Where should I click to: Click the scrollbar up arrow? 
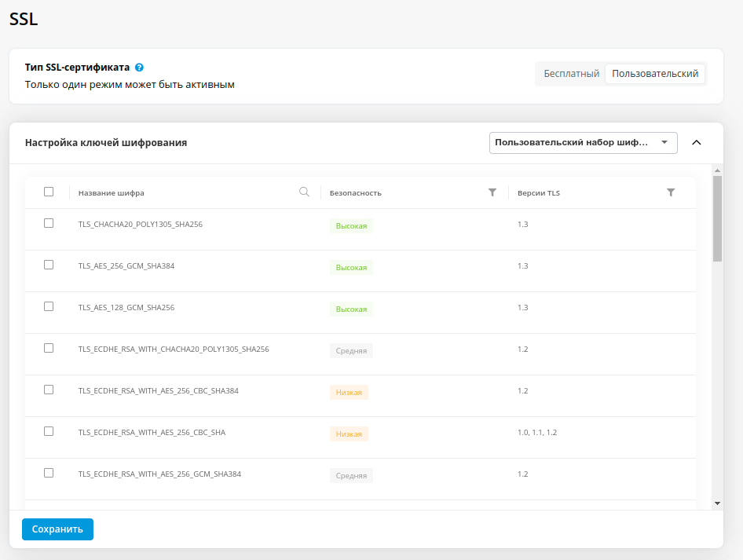tap(717, 170)
